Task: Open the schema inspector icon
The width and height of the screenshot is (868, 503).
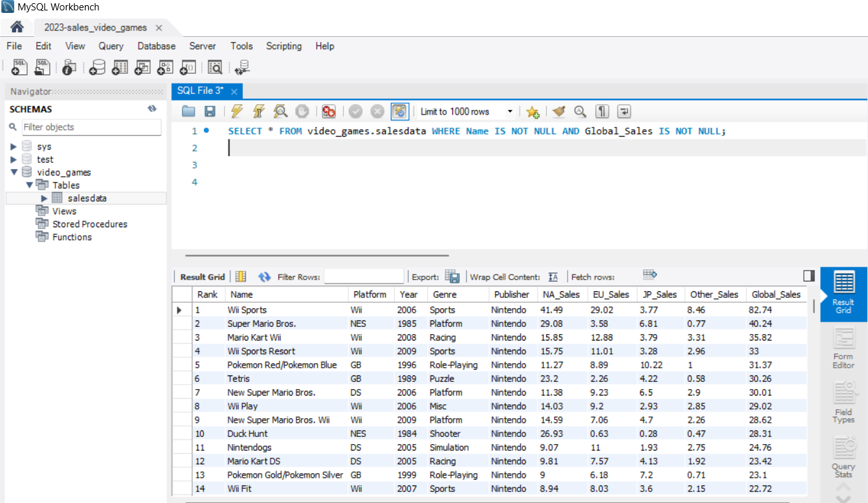Action: (x=69, y=67)
